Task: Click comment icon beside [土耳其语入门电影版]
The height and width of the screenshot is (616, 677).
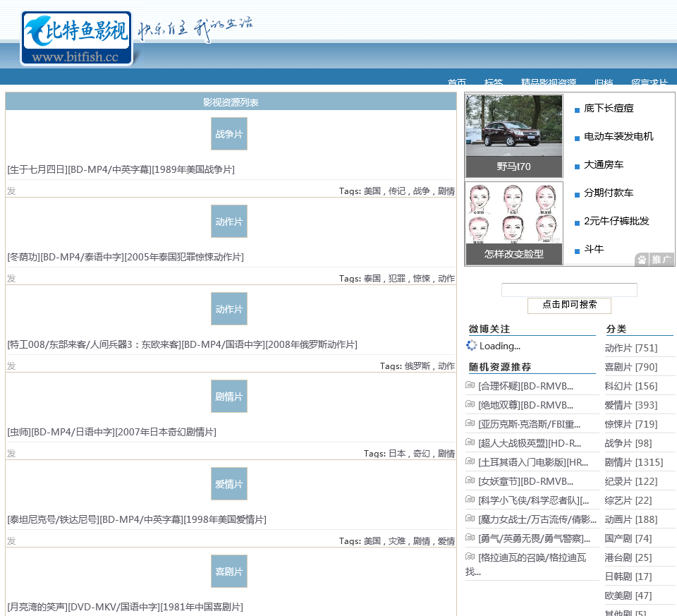Action: tap(470, 461)
